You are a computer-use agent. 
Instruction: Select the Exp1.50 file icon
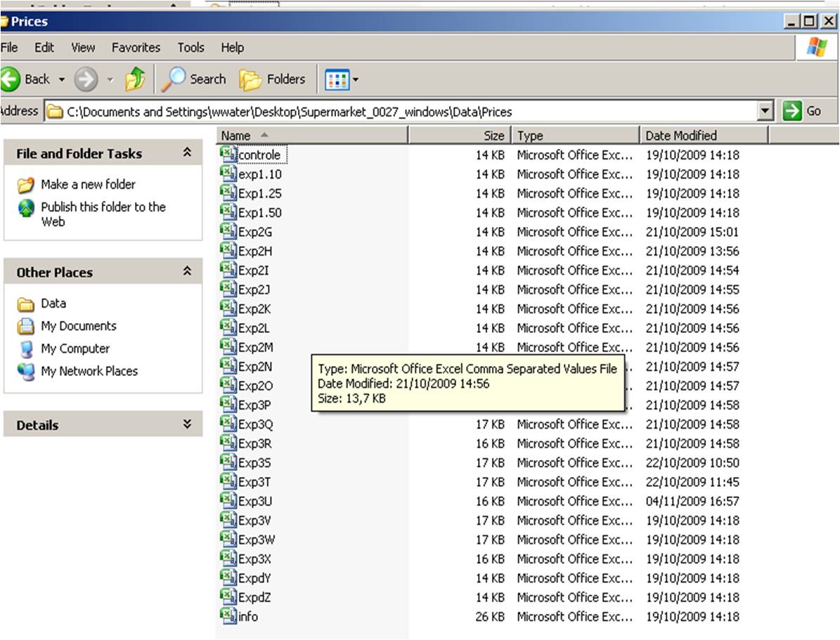point(228,212)
